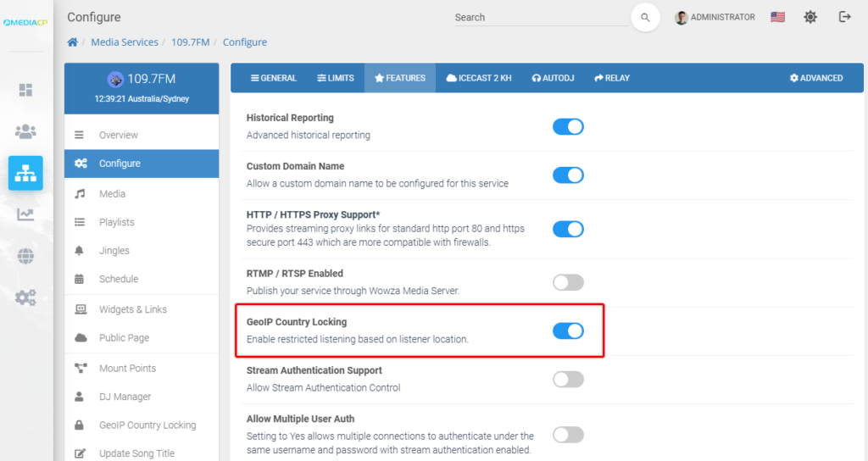Select the US flag language icon
The width and height of the screenshot is (868, 461).
click(x=778, y=17)
